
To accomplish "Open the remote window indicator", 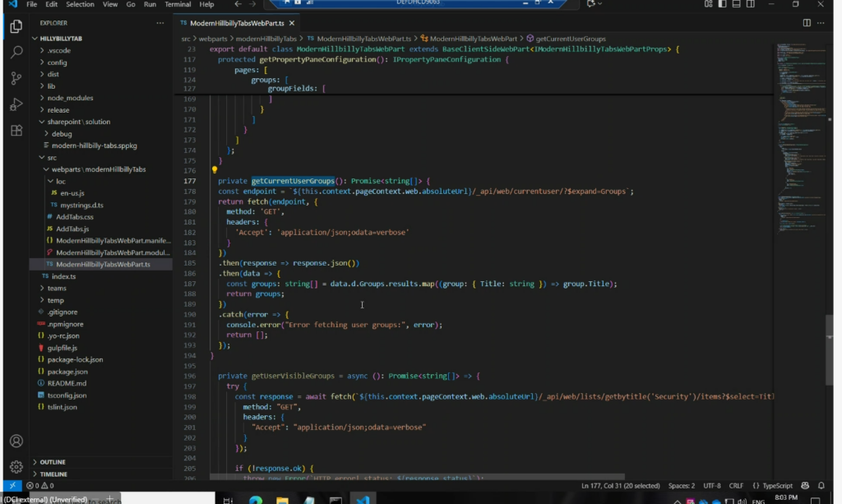I will 12,485.
